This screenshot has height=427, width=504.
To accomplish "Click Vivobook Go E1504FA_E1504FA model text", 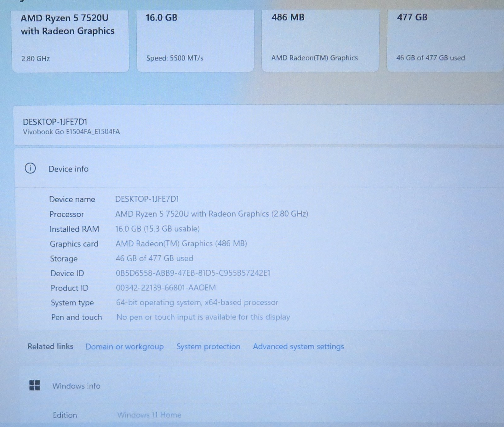I will 71,132.
